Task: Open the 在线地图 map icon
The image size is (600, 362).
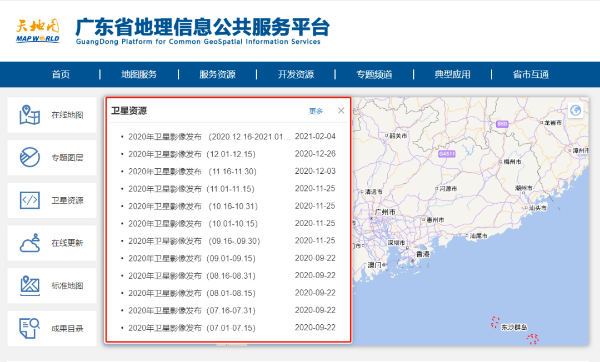Action: (x=30, y=115)
